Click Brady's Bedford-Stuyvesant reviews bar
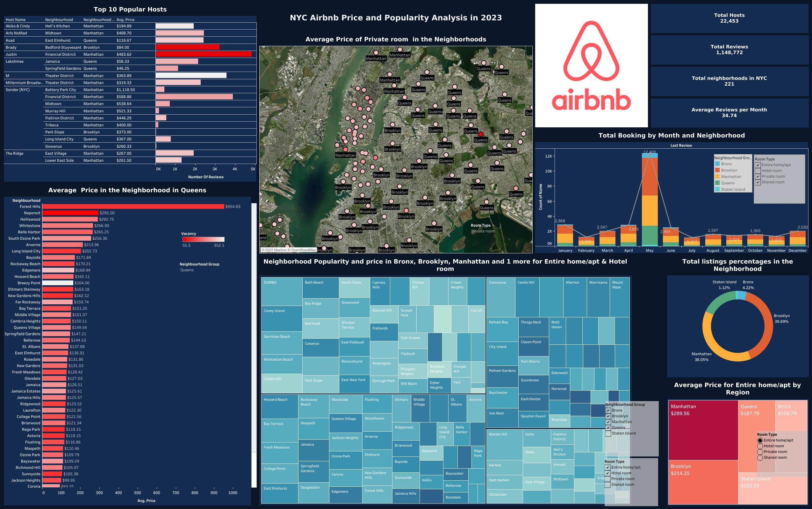Image resolution: width=812 pixels, height=509 pixels. point(187,47)
